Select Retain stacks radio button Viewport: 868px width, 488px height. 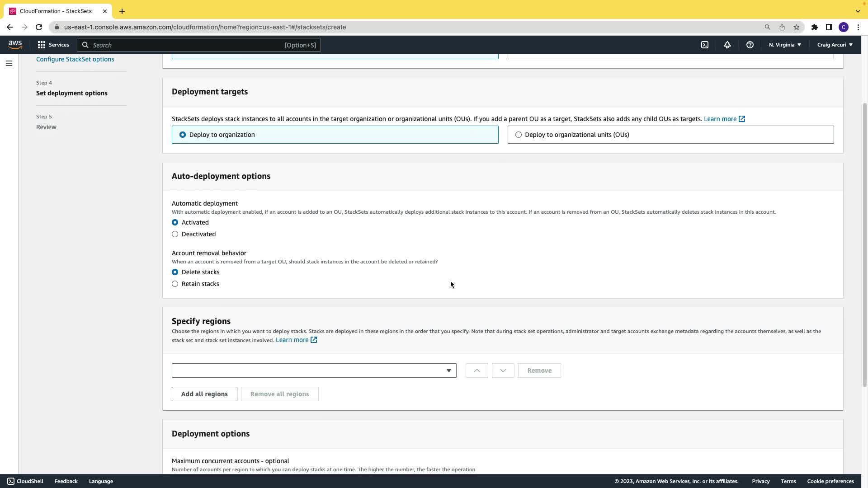click(x=175, y=284)
